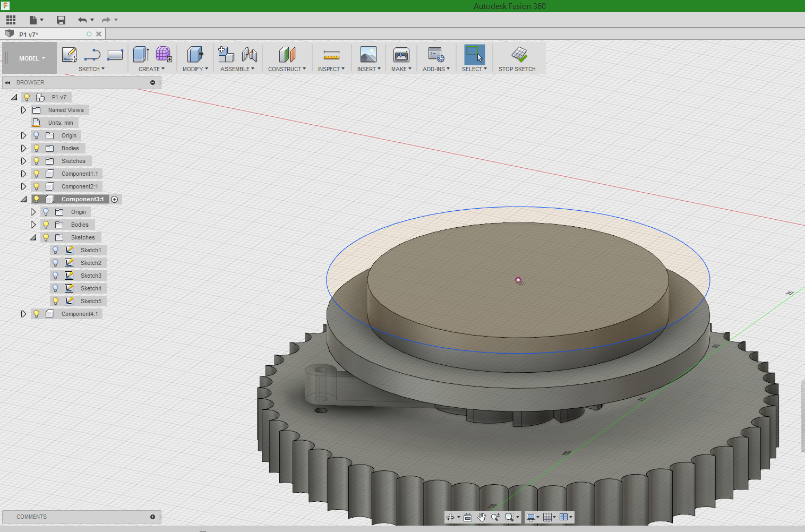Open the SKETCH menu
805x532 pixels.
coord(91,69)
